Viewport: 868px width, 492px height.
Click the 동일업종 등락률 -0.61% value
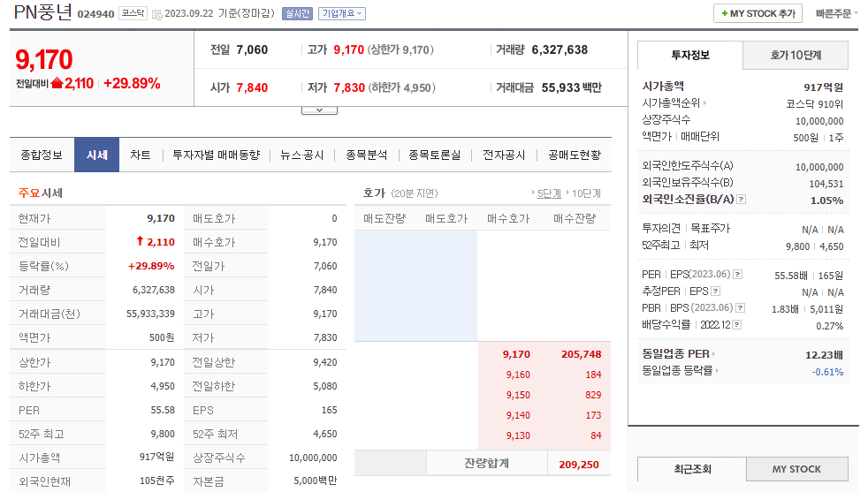coord(827,372)
